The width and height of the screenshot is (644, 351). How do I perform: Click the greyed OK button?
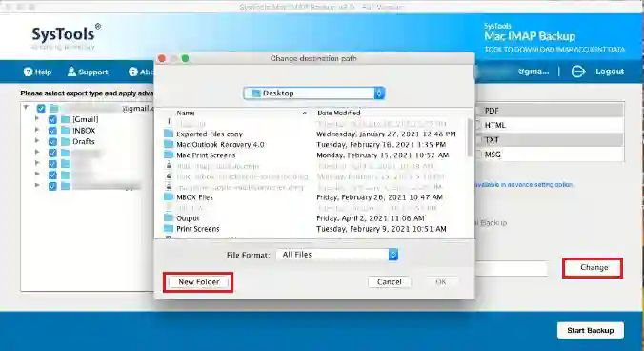point(441,282)
